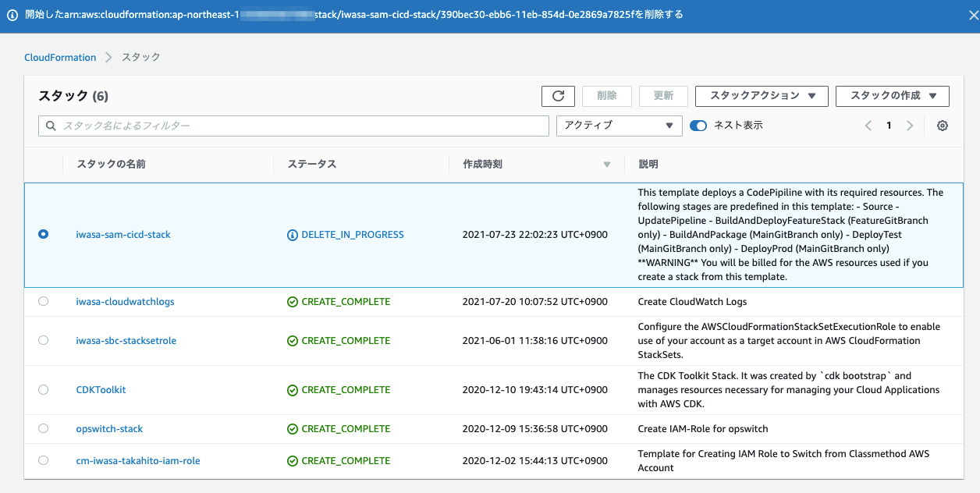
Task: Click the green check icon beside iwasa-cloudwatchlogs status
Action: click(x=291, y=301)
